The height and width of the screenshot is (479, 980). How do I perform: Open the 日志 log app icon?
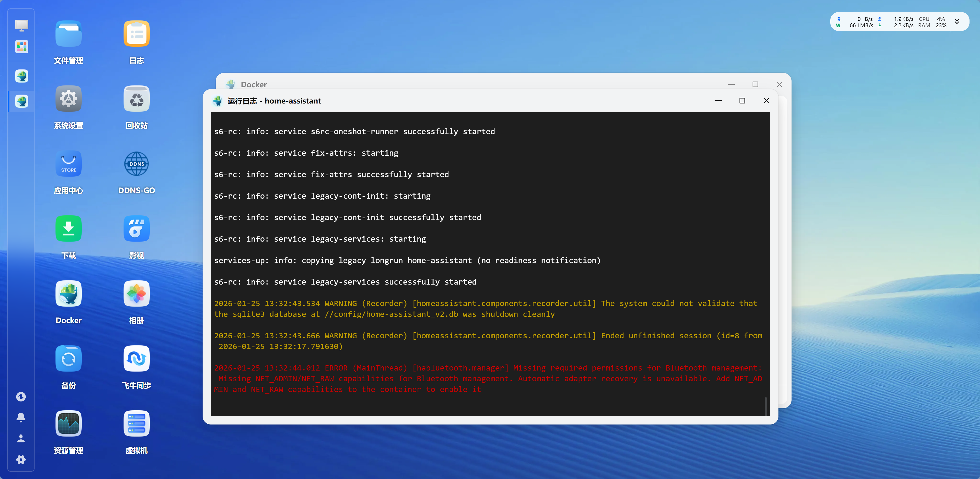[136, 34]
